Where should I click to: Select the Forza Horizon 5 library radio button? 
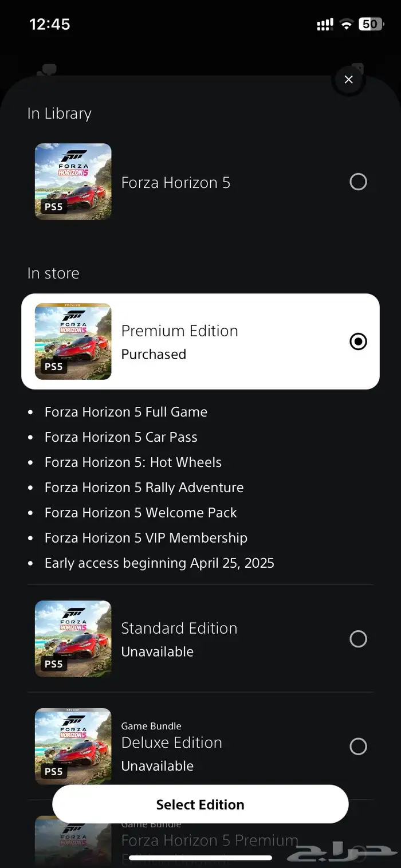(358, 182)
